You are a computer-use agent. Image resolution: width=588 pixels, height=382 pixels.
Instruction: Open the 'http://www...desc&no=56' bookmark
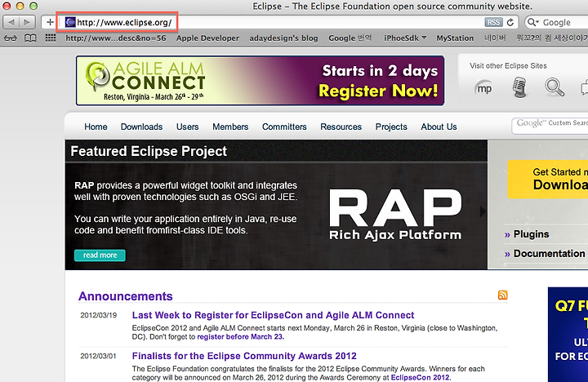pos(115,38)
